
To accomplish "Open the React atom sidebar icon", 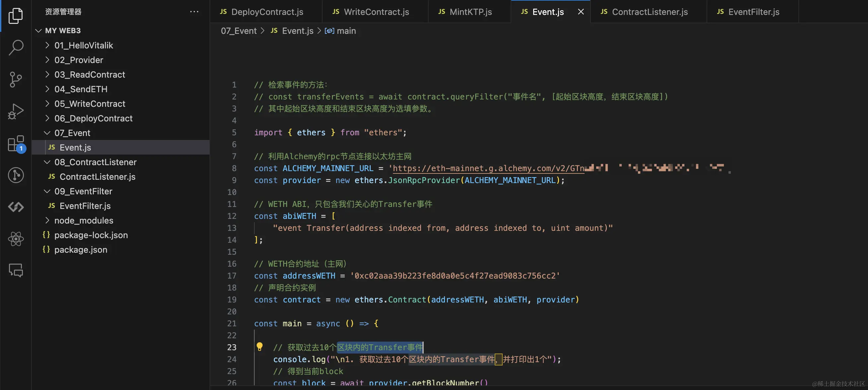I will coord(16,239).
